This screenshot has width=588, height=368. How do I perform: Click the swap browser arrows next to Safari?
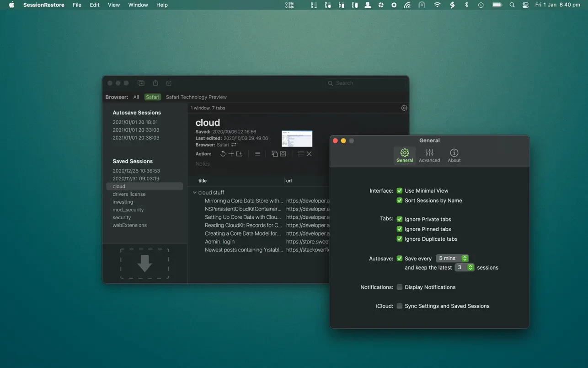pyautogui.click(x=234, y=145)
